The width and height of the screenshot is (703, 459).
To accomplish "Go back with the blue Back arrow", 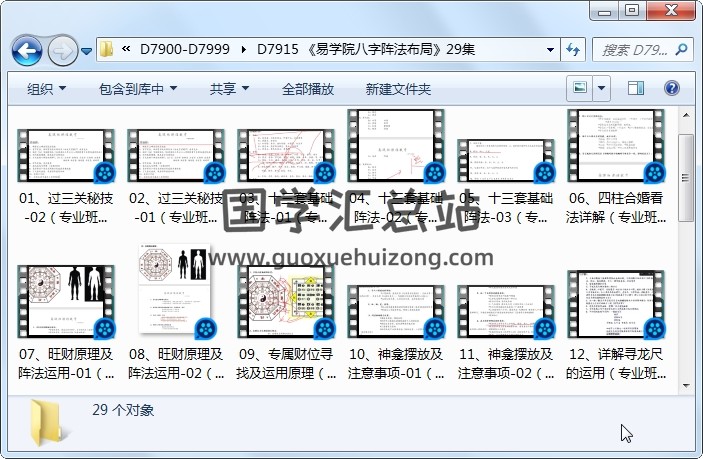I will [27, 51].
